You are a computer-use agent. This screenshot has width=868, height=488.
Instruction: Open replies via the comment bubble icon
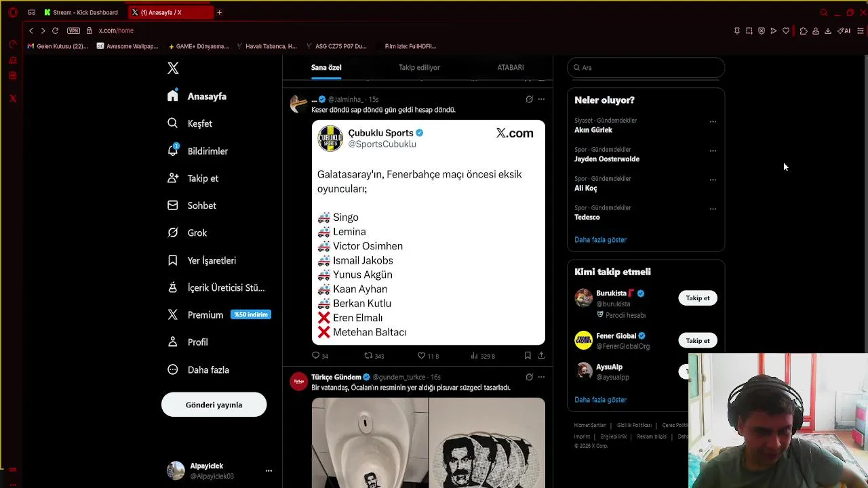click(315, 355)
